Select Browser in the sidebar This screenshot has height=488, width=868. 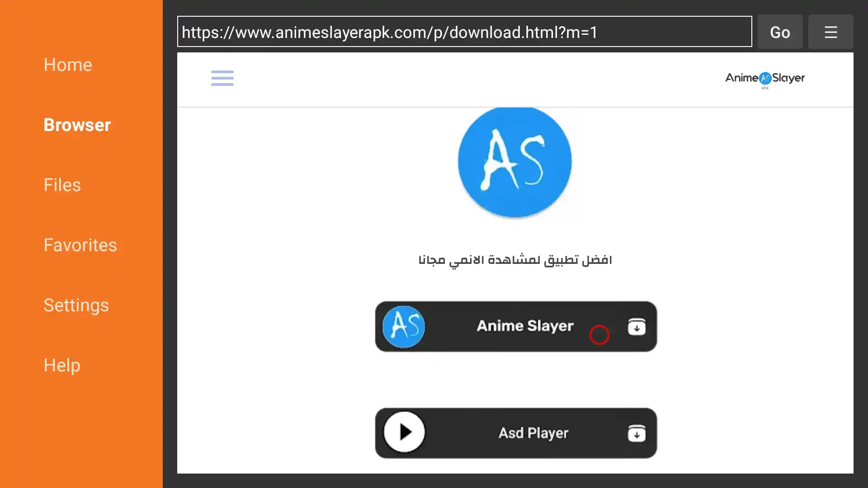77,125
